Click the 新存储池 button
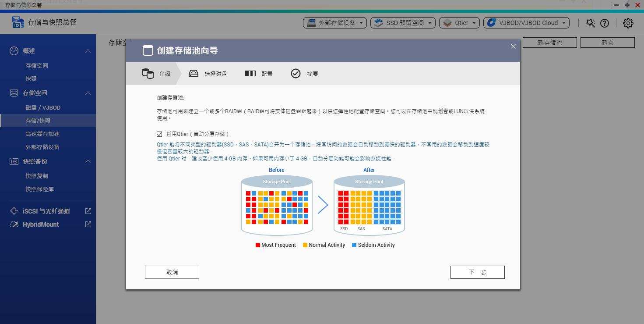This screenshot has height=324, width=644. [x=549, y=43]
